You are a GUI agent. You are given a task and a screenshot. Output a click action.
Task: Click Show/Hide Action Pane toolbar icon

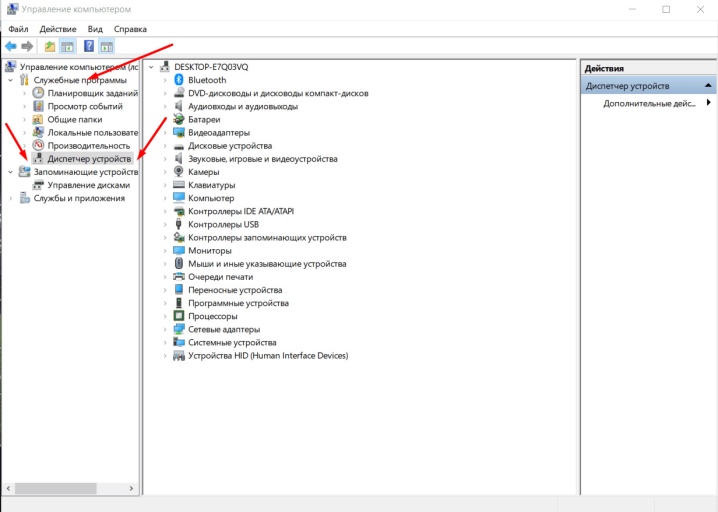tap(107, 46)
